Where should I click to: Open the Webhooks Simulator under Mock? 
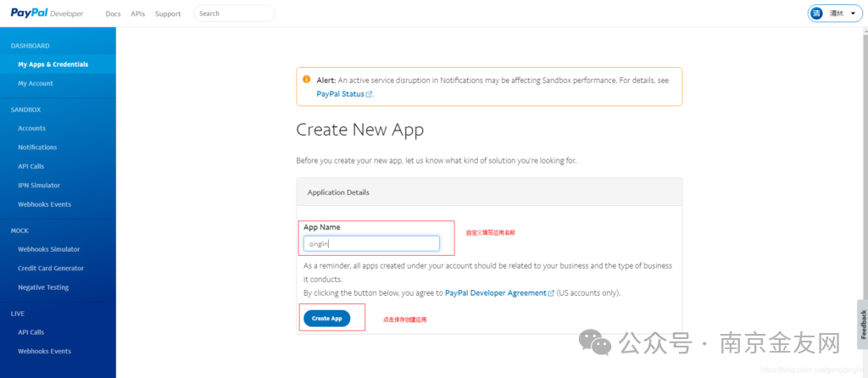(x=49, y=249)
